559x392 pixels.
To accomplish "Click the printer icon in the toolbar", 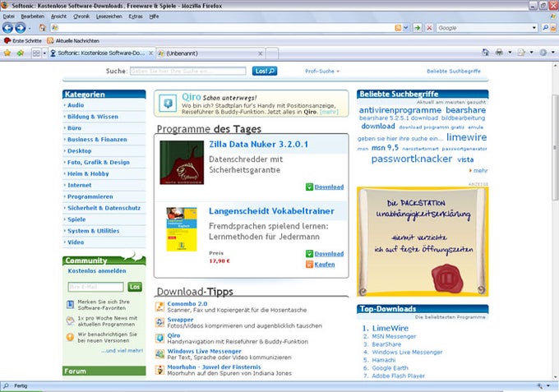I will [x=499, y=53].
